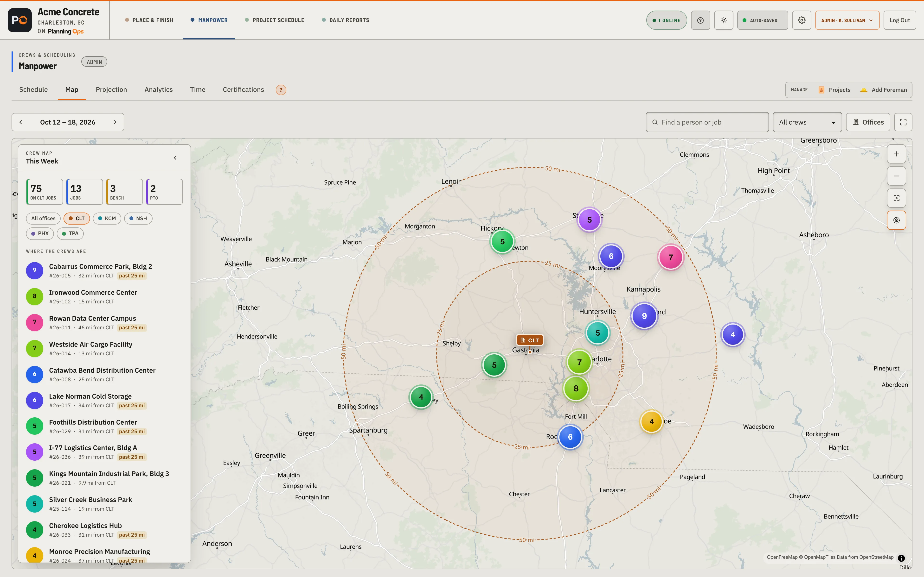Screen dimensions: 924x577
Task: Open the settings gear icon
Action: pyautogui.click(x=802, y=20)
